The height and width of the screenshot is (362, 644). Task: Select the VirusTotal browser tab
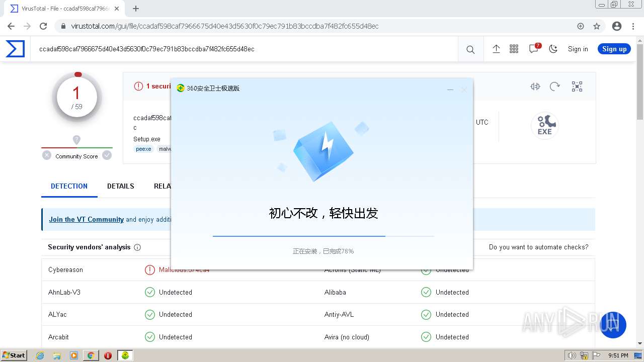65,9
